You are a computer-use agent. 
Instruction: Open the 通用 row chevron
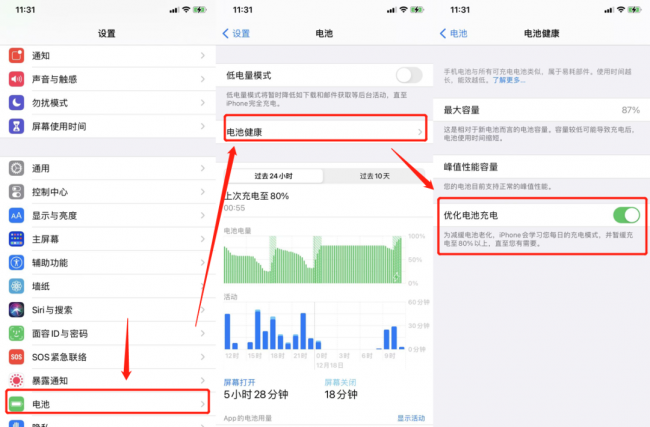[x=203, y=168]
